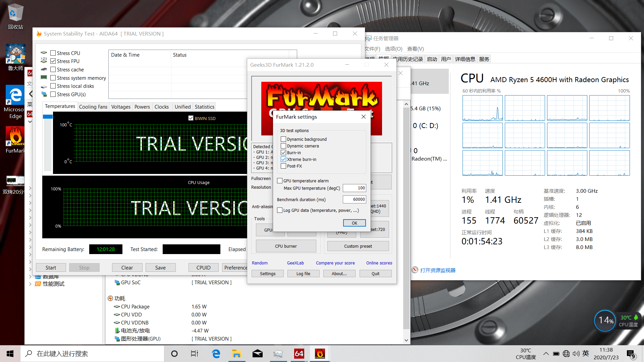This screenshot has width=644, height=362.
Task: Show hidden tray icons chevron
Action: point(546,354)
